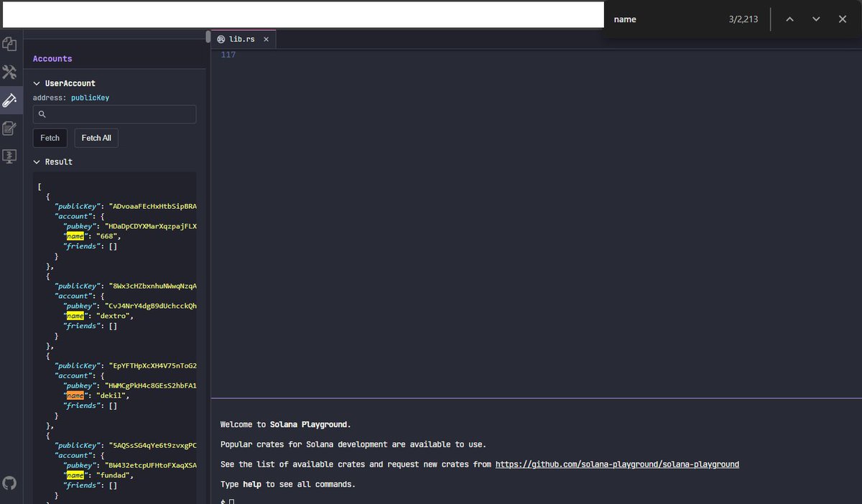862x504 pixels.
Task: Select the Test sidebar icon
Action: point(9,100)
